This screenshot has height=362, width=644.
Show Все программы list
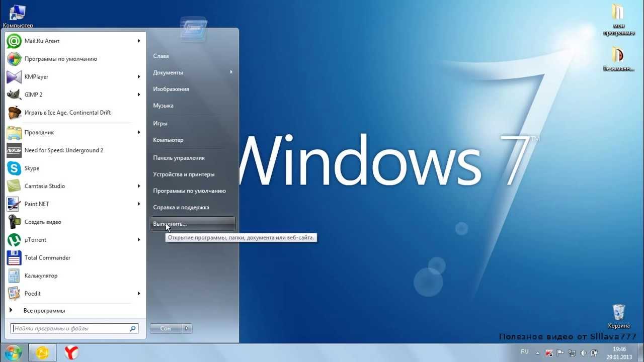click(x=74, y=311)
